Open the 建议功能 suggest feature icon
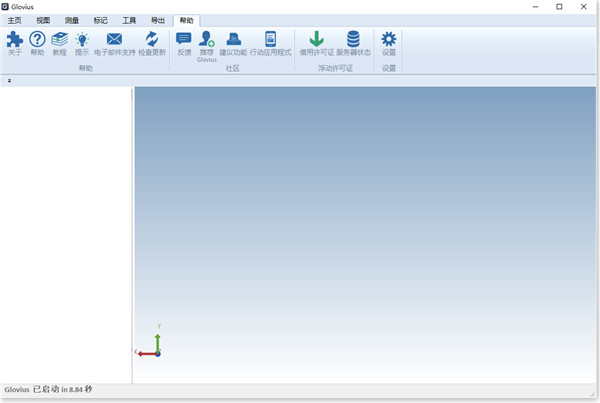 pos(233,41)
